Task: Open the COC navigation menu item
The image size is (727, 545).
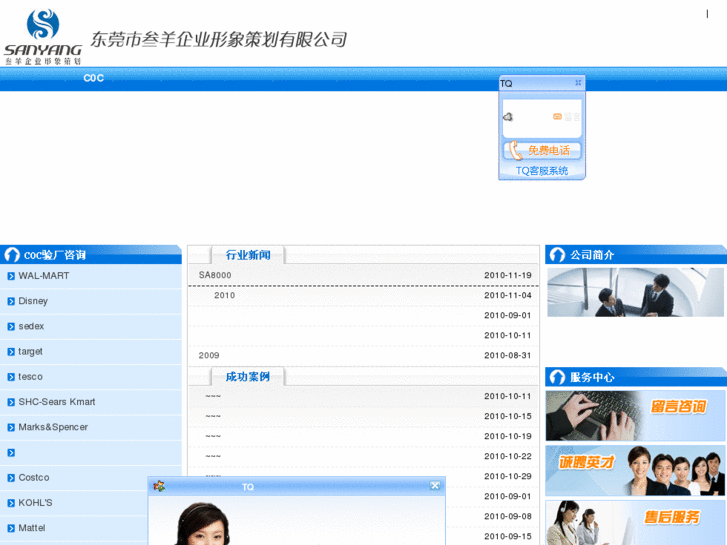Action: coord(93,78)
